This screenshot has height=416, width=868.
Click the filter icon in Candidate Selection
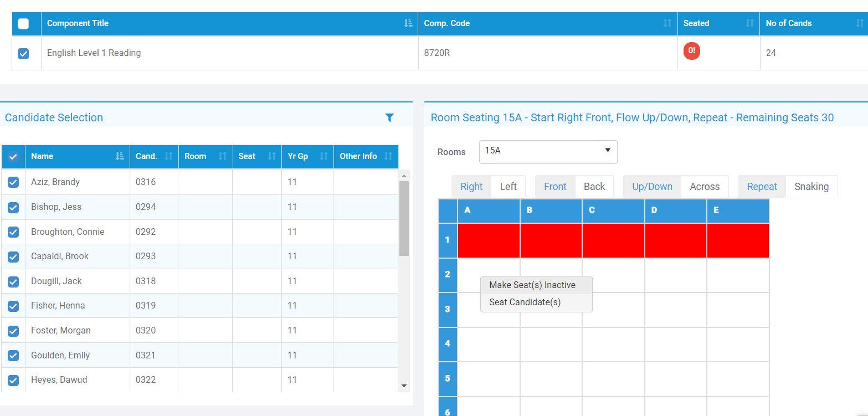click(389, 117)
